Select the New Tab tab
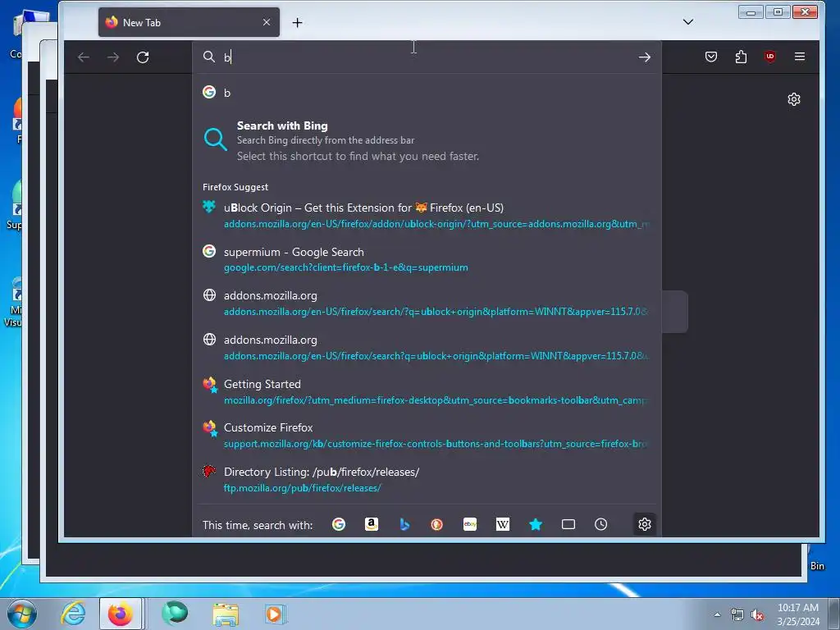Image resolution: width=840 pixels, height=630 pixels. [189, 22]
